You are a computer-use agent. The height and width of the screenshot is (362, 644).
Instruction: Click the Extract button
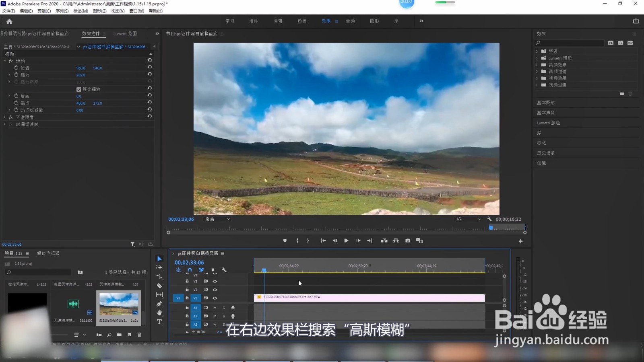(396, 241)
